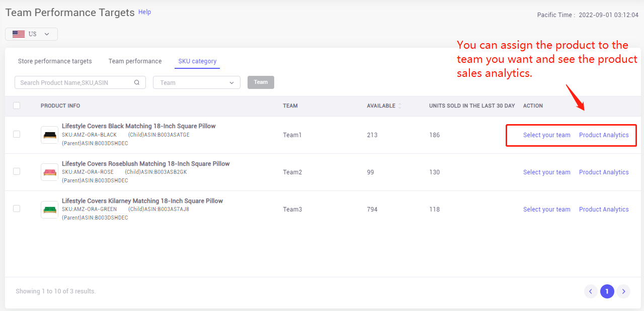Click the Team2 cell
The height and width of the screenshot is (311, 644).
click(292, 172)
